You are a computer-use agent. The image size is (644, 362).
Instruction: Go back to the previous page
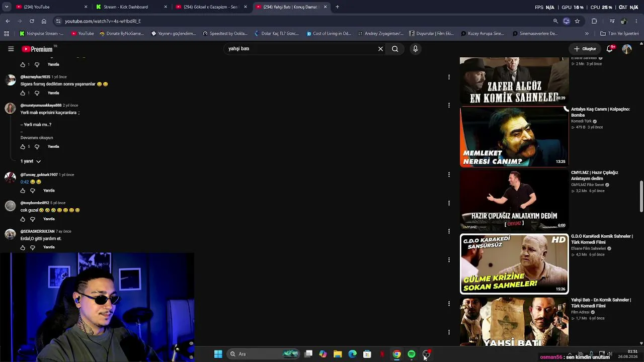8,21
